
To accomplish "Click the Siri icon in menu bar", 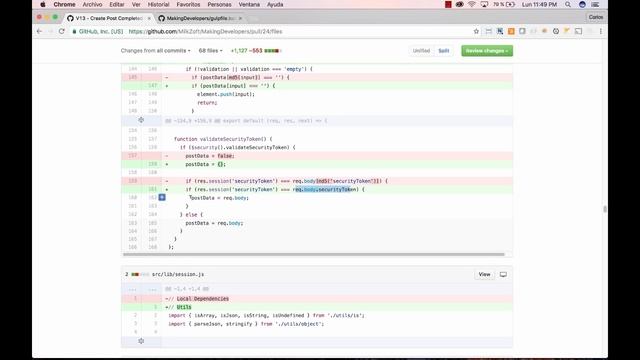I will [582, 4].
